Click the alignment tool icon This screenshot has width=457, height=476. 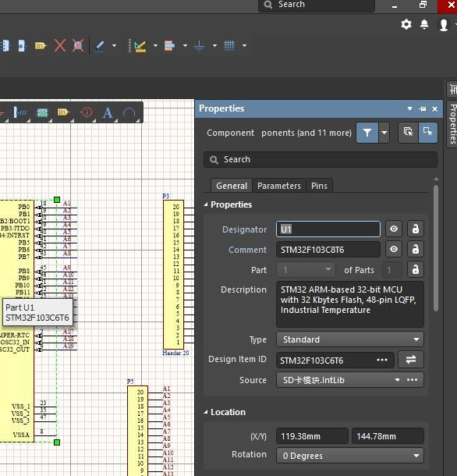point(169,46)
